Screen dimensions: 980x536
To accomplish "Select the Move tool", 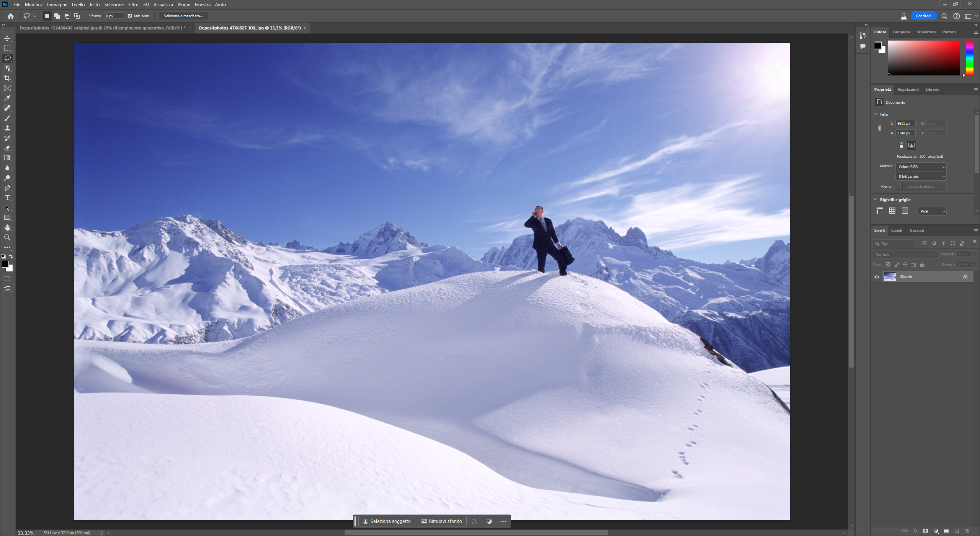I will (7, 39).
